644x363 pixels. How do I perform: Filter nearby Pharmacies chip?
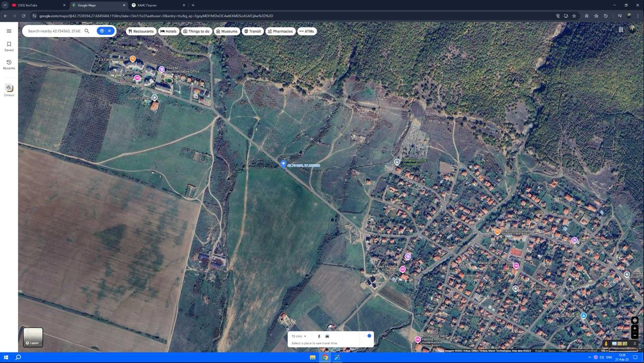pos(280,31)
